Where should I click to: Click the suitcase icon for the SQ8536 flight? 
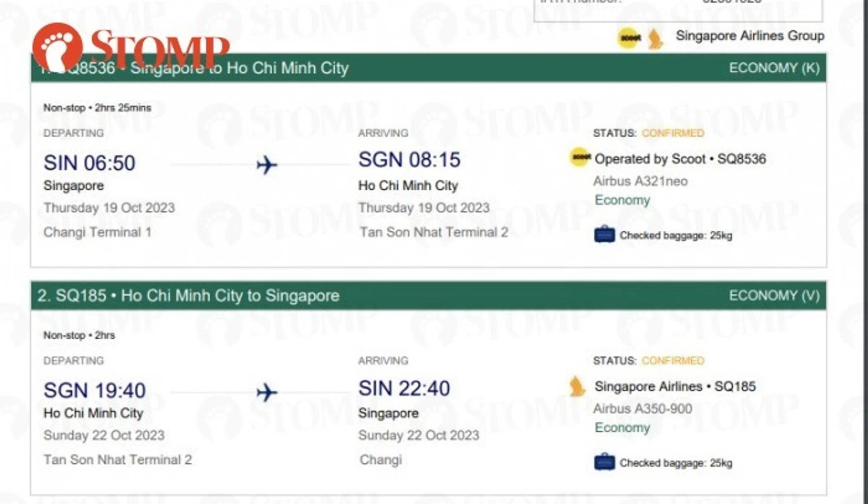tap(604, 235)
